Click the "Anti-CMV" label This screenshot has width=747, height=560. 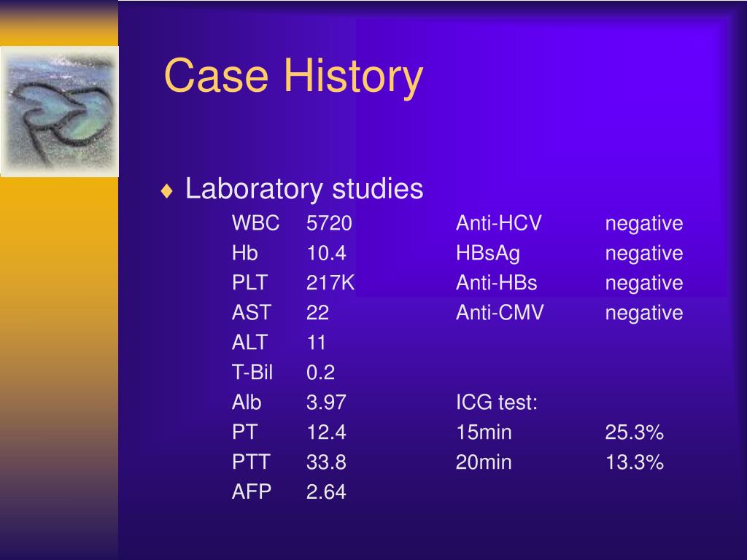tap(500, 312)
